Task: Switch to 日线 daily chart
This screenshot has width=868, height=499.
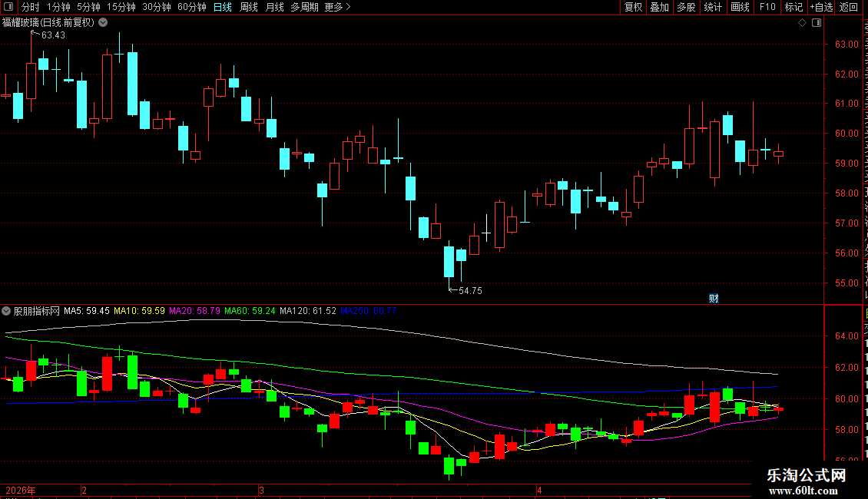Action: [223, 7]
